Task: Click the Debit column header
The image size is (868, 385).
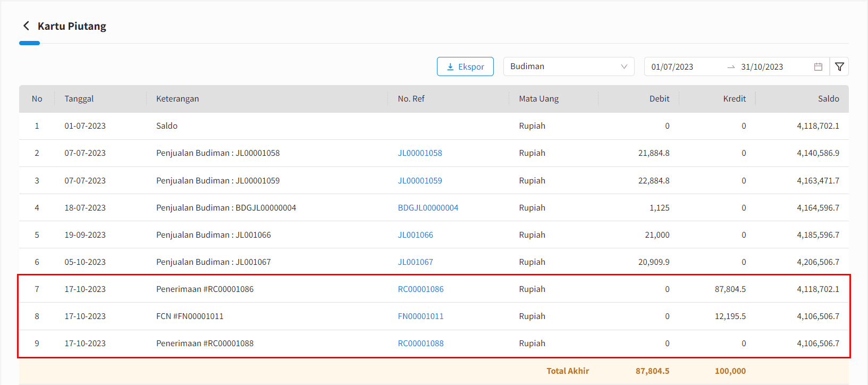Action: pos(659,99)
